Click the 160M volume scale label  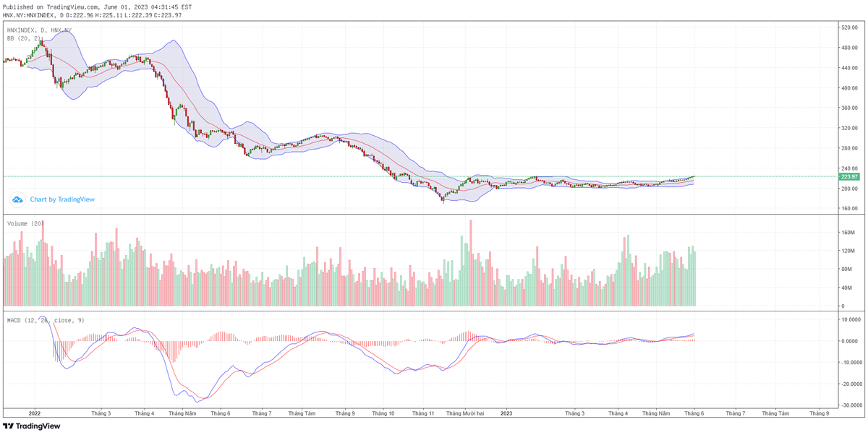[x=848, y=233]
